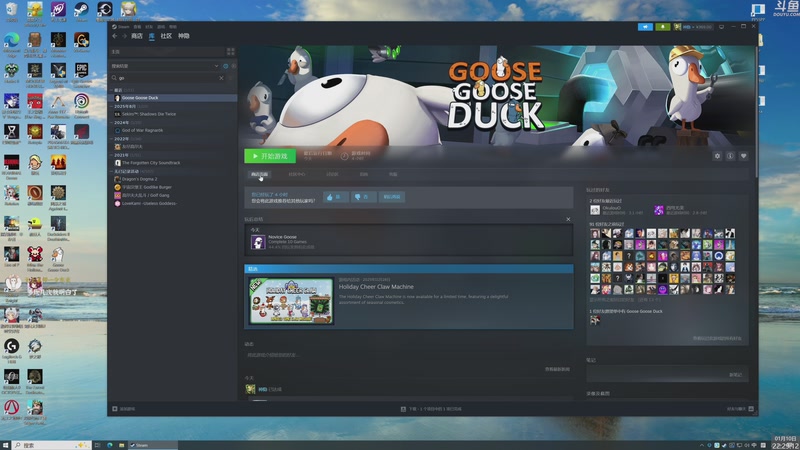Click the taskbar search box

[52, 445]
